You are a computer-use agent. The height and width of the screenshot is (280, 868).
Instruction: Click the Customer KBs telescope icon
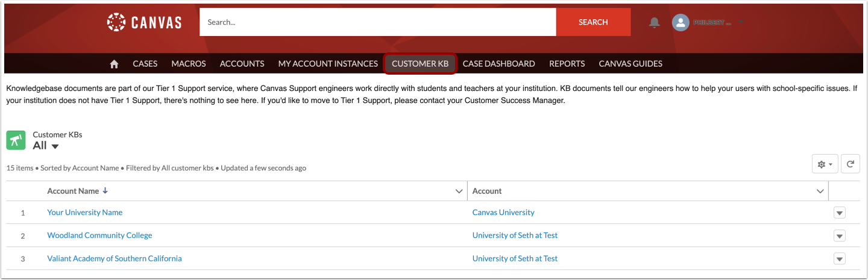16,140
